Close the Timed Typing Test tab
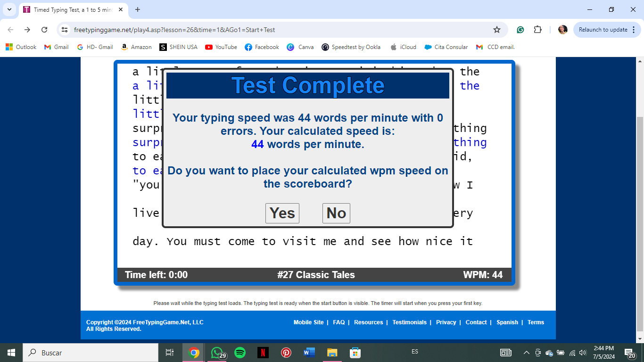The image size is (644, 362). pyautogui.click(x=121, y=9)
